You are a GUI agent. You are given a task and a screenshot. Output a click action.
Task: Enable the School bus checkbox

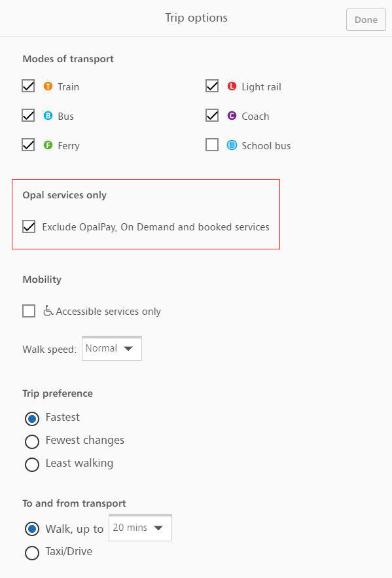[x=212, y=145]
